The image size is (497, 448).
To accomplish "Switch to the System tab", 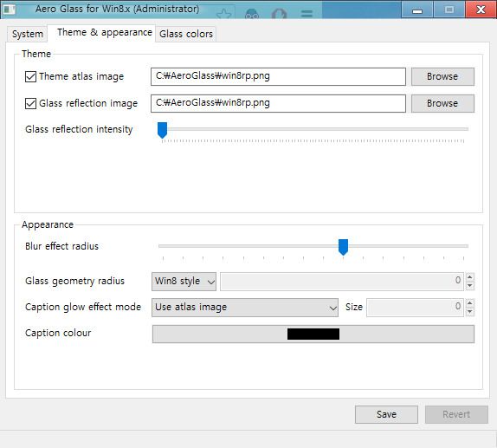I will coord(27,34).
